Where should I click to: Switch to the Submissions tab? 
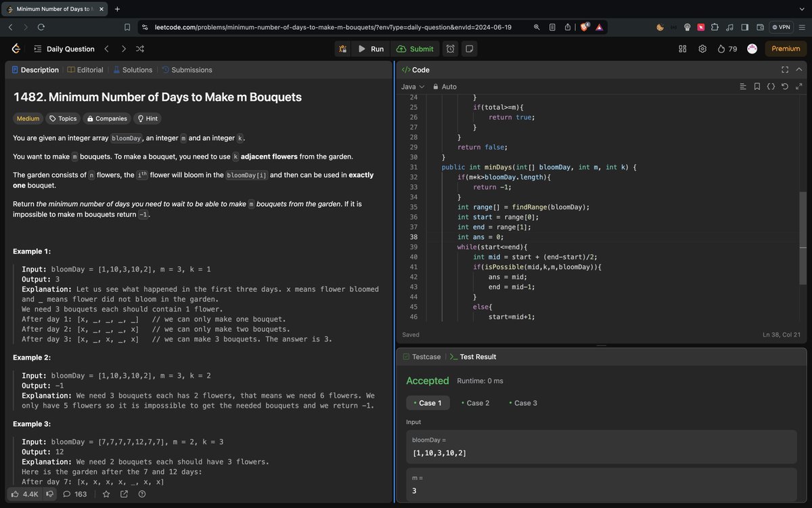(187, 70)
